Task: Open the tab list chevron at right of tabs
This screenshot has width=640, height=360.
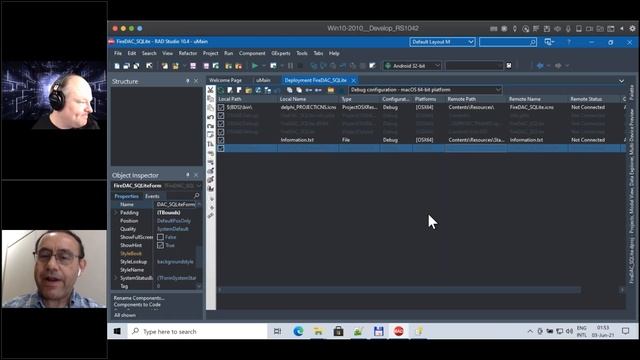Action: click(x=621, y=81)
